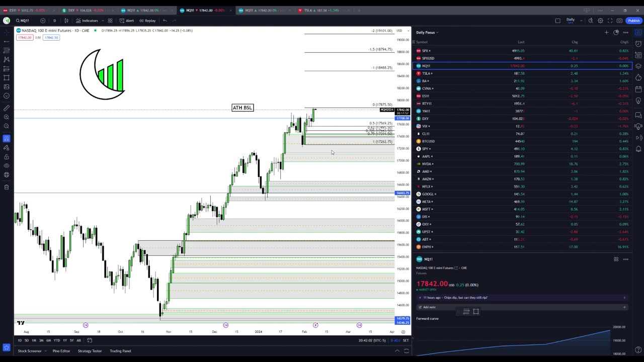Click the ATH BSL chart label
Viewport: 644px width, 362px height.
coord(243,108)
